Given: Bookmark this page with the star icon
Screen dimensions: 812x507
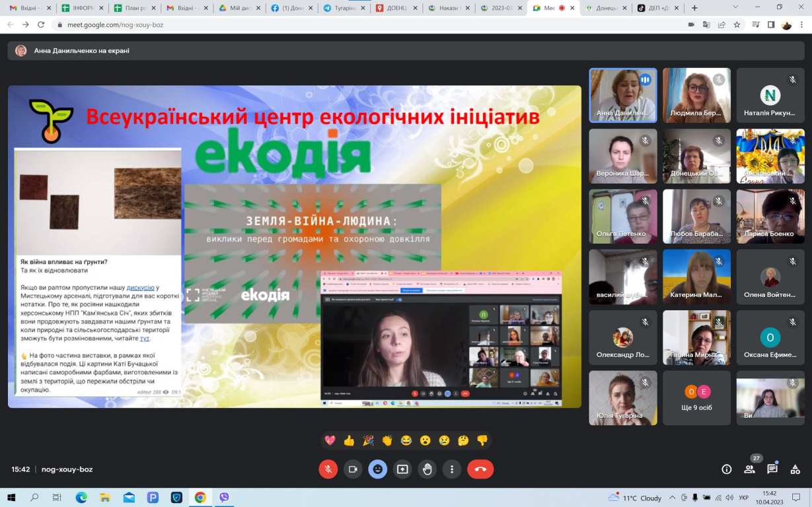Looking at the screenshot, I should [x=737, y=24].
